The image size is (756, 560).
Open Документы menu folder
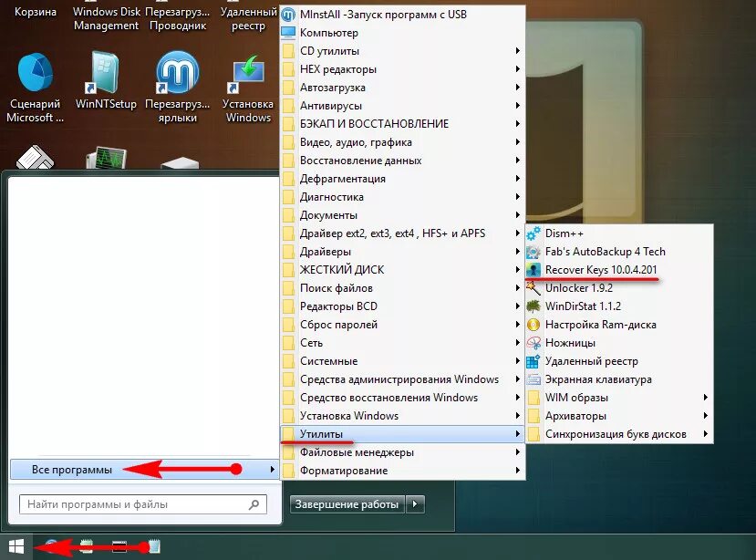point(402,215)
